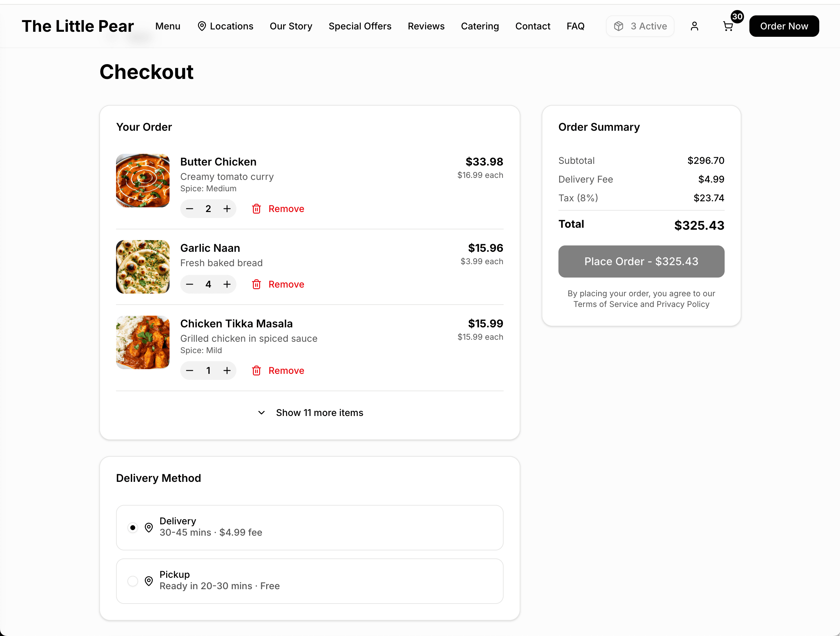Click the user account icon
The width and height of the screenshot is (840, 636).
pyautogui.click(x=695, y=26)
